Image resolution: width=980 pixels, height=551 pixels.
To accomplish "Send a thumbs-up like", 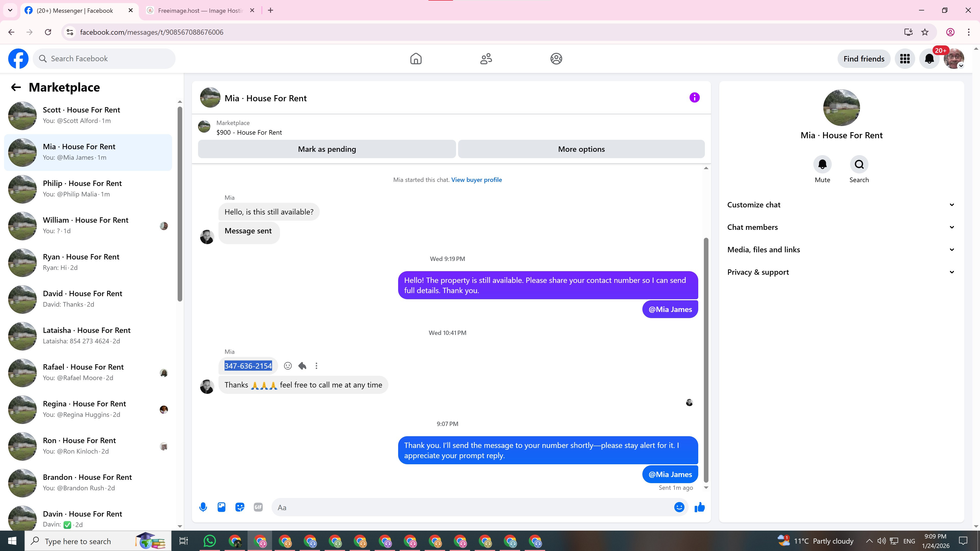I will [699, 507].
